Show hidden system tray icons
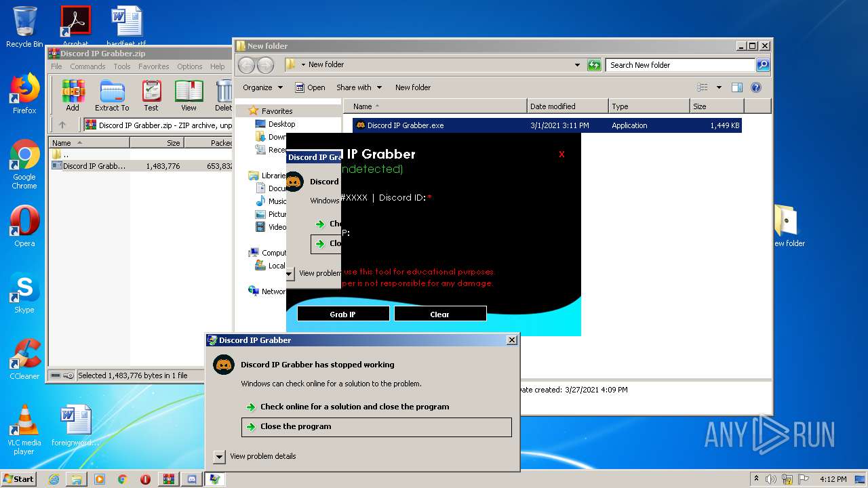Image resolution: width=868 pixels, height=488 pixels. [756, 479]
